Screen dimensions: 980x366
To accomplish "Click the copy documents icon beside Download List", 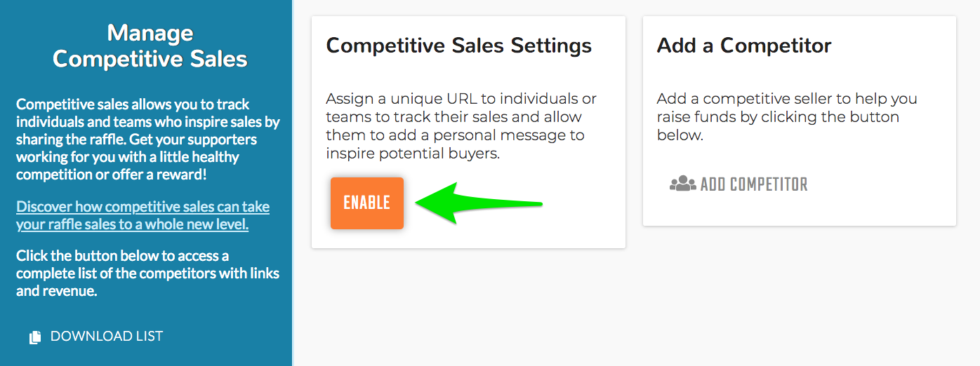I will [x=35, y=337].
